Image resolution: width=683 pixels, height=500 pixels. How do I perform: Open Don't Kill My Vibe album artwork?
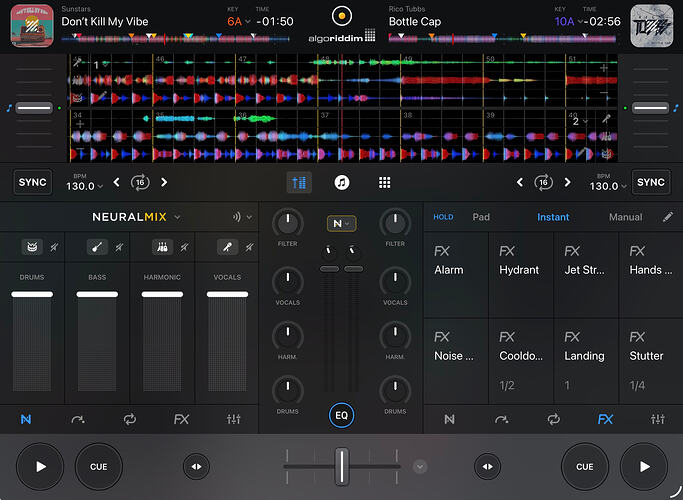(32, 26)
